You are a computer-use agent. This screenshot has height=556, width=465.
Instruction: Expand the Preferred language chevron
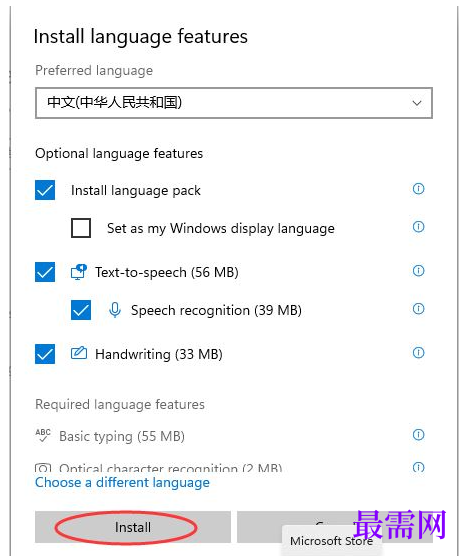click(x=417, y=103)
